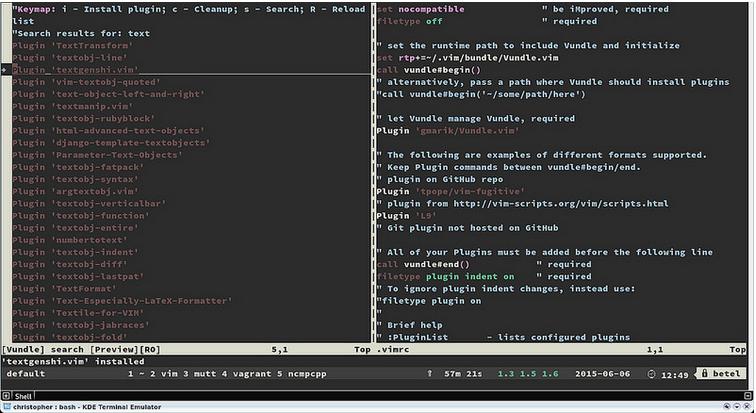Image resolution: width=756 pixels, height=413 pixels.
Task: Click Plugin 'textobj-lastpat' line
Action: tap(78, 277)
